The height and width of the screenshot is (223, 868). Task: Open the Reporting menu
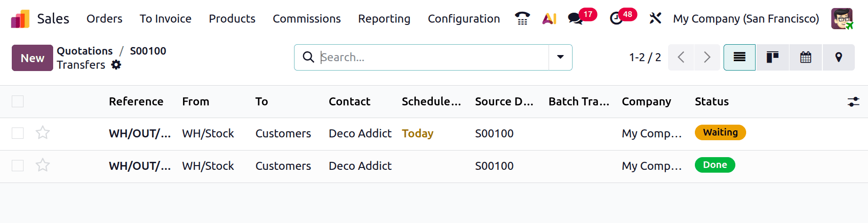click(x=384, y=19)
